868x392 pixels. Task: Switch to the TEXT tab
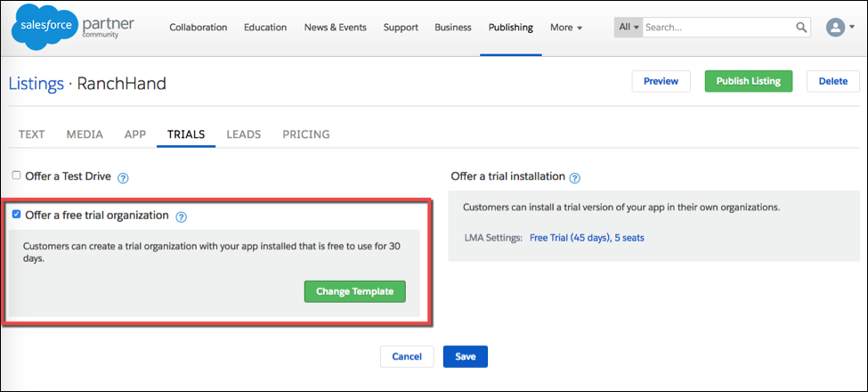point(31,134)
